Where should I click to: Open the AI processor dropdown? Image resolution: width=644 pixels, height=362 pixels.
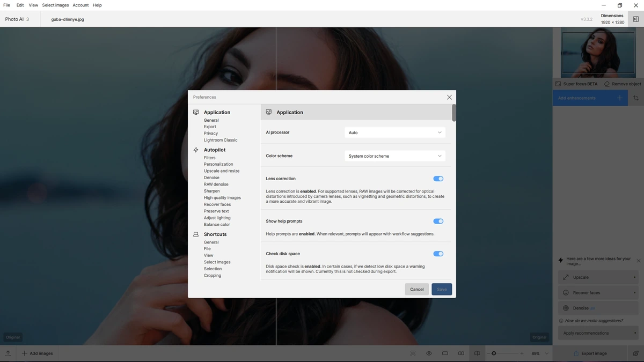pyautogui.click(x=395, y=132)
